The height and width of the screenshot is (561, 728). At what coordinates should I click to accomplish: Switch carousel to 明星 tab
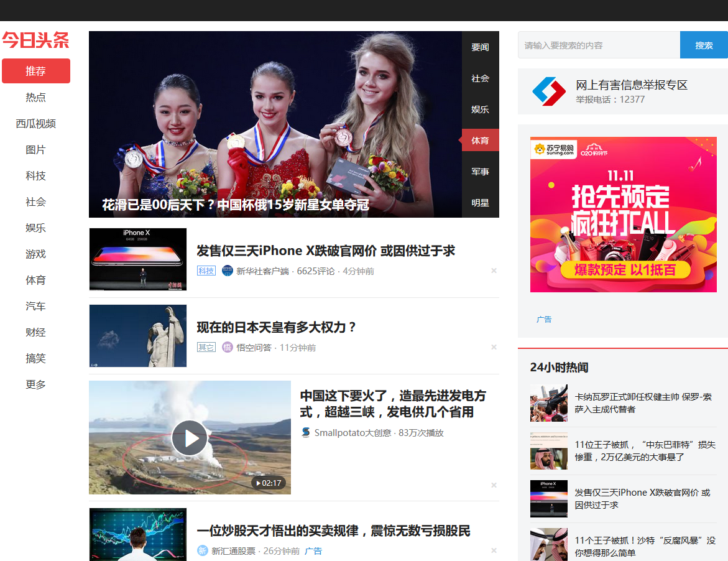(x=480, y=203)
